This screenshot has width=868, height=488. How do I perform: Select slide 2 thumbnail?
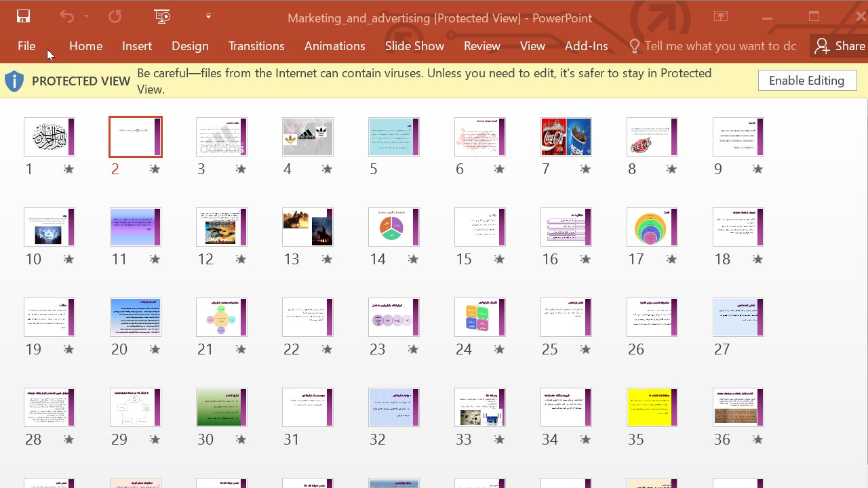[136, 137]
